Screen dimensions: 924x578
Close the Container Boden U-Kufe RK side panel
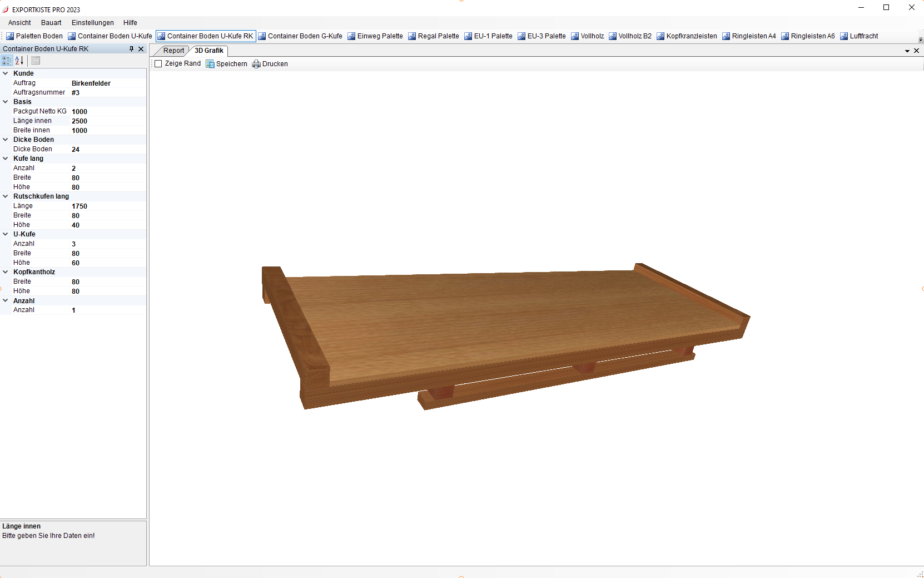pyautogui.click(x=141, y=49)
